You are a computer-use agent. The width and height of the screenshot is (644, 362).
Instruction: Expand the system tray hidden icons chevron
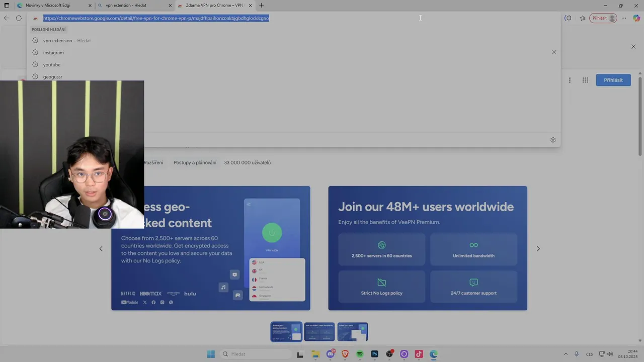pos(566,354)
